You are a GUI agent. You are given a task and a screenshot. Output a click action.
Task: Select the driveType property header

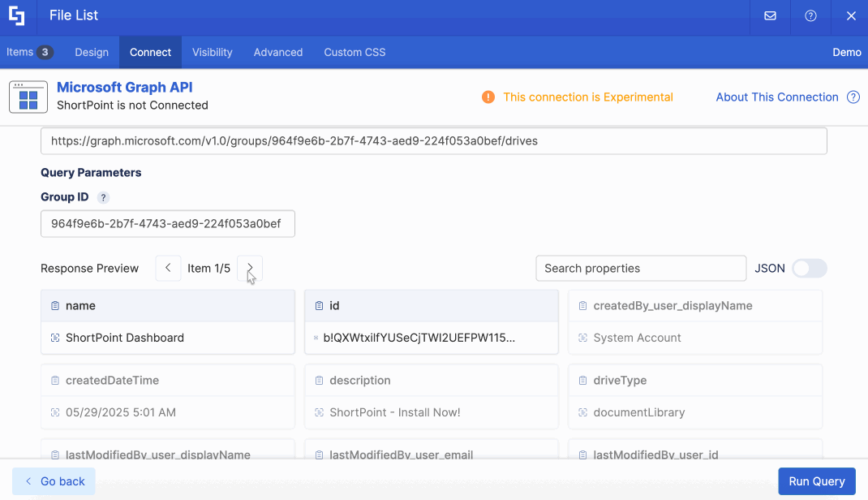click(x=695, y=381)
